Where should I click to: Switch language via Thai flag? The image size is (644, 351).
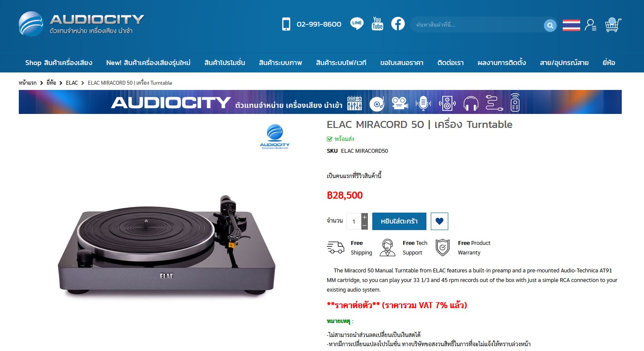pyautogui.click(x=571, y=25)
